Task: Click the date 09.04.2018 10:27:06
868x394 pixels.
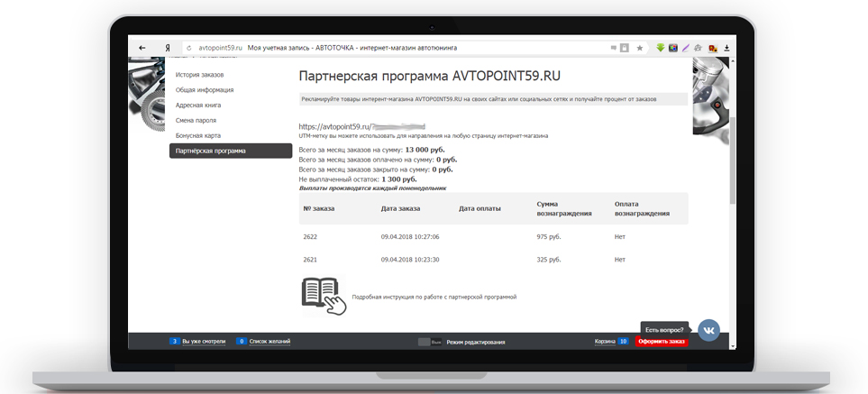Action: click(x=410, y=237)
